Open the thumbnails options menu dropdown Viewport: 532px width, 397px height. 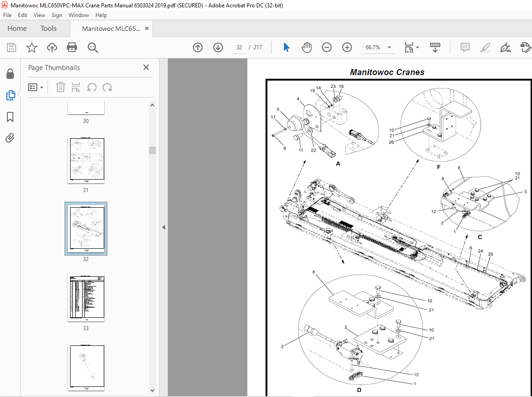pos(35,88)
